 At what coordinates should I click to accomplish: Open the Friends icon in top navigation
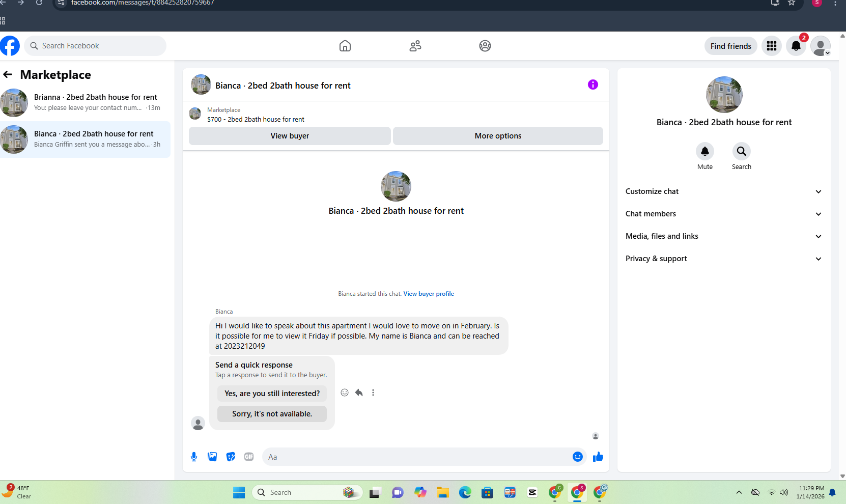pos(415,46)
